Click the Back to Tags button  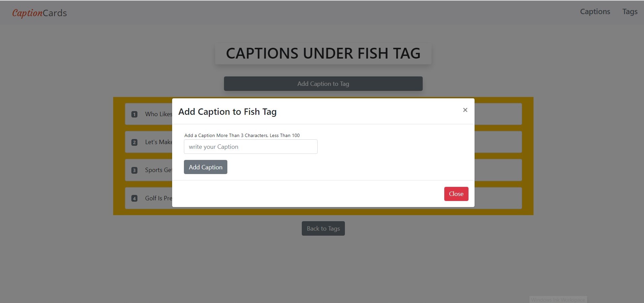323,228
